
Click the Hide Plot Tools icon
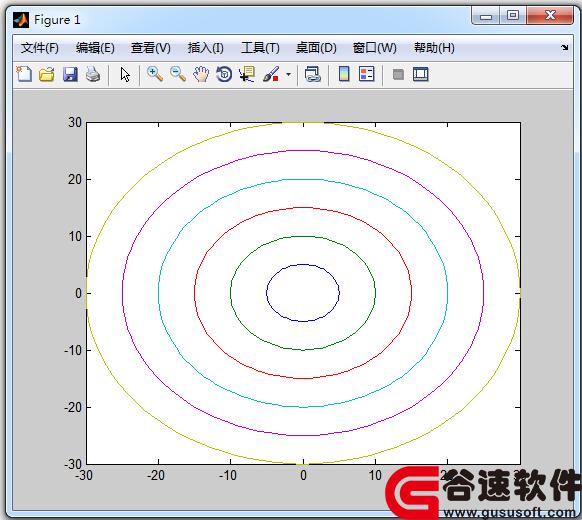pyautogui.click(x=398, y=74)
